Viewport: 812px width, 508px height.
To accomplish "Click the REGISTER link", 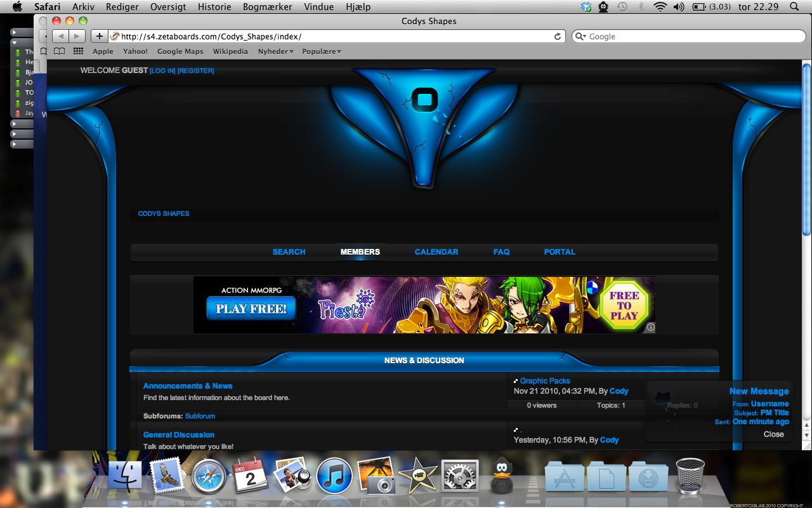I will [x=196, y=71].
